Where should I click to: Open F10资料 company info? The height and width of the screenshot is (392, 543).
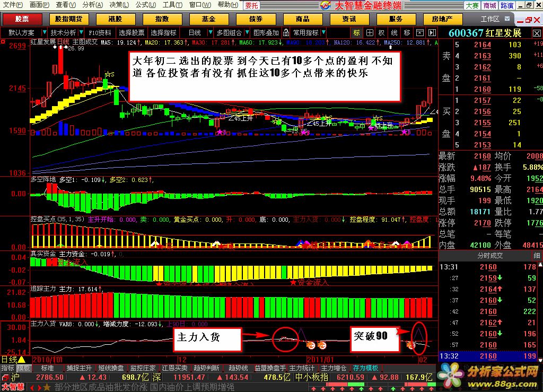click(x=100, y=32)
